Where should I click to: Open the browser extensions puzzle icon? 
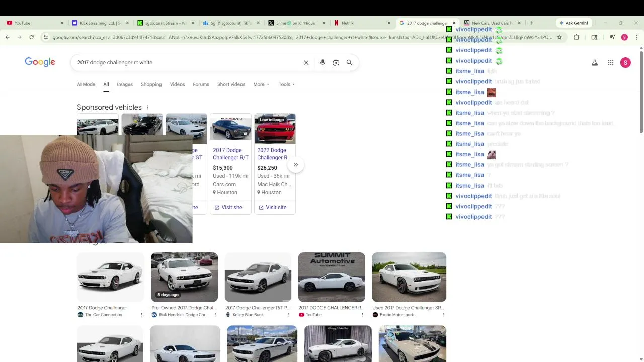click(577, 37)
